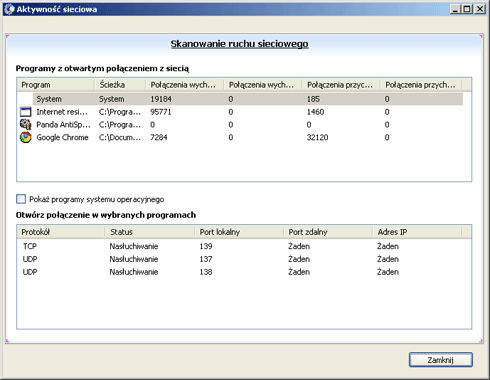This screenshot has height=380, width=490.
Task: Click the Zamknij button
Action: [x=441, y=360]
